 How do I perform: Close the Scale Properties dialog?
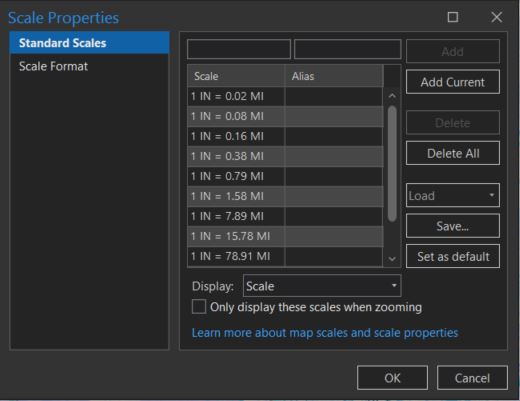496,17
